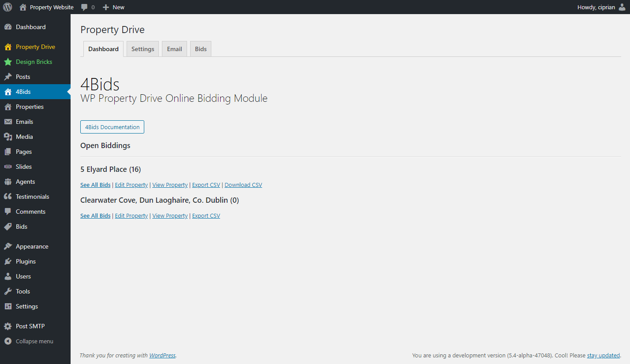Click the Property Website home icon

(23, 7)
